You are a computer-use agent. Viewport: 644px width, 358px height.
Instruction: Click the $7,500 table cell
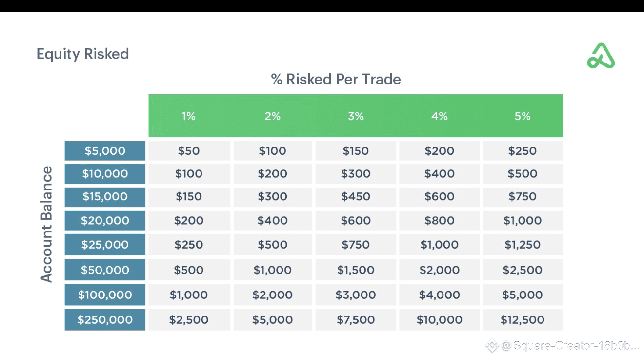click(356, 320)
